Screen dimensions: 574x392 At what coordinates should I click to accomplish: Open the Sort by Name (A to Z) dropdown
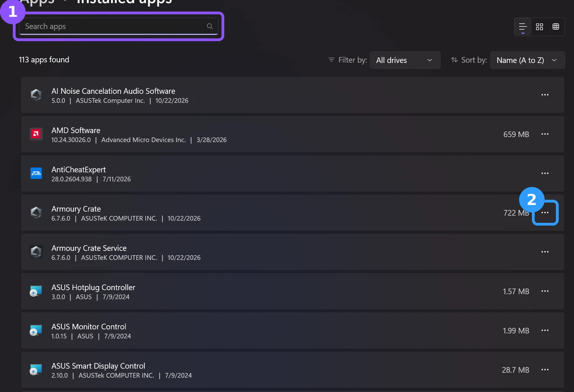(527, 60)
